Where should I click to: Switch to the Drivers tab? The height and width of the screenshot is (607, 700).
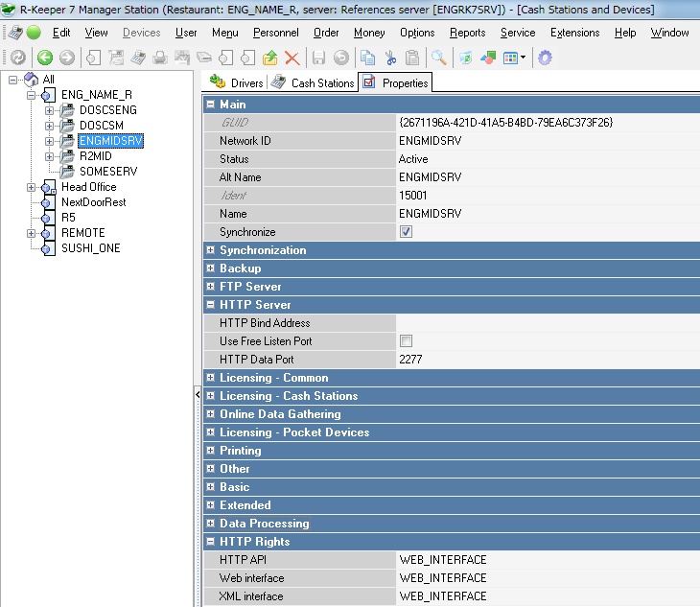236,82
